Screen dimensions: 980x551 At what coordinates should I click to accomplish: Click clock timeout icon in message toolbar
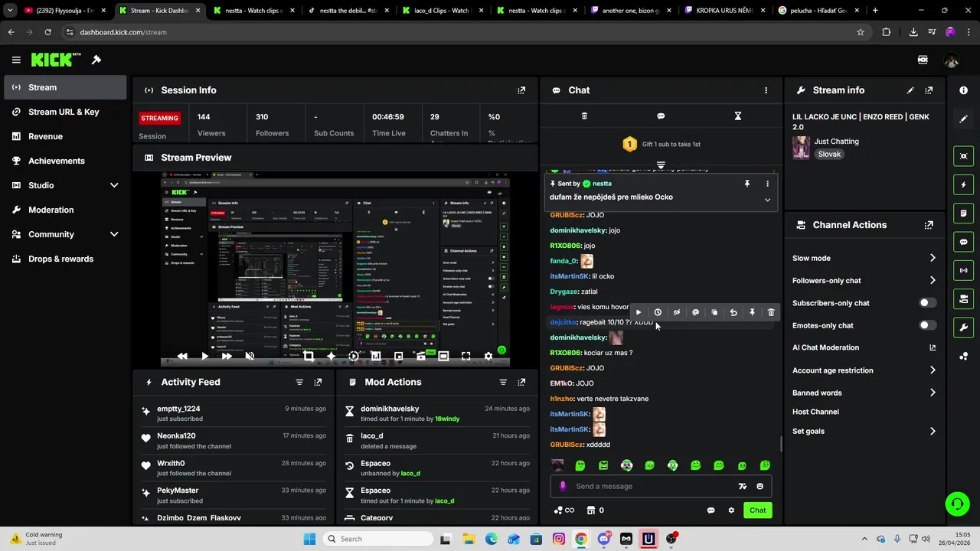tap(658, 312)
